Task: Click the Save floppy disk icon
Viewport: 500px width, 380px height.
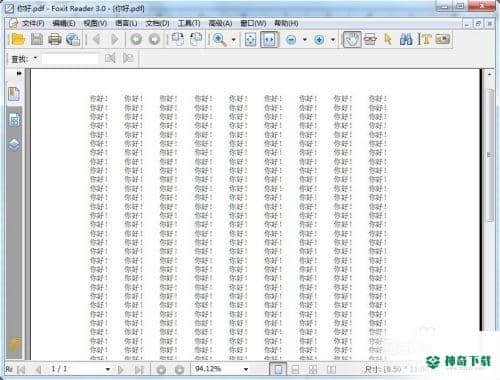Action: (37, 39)
